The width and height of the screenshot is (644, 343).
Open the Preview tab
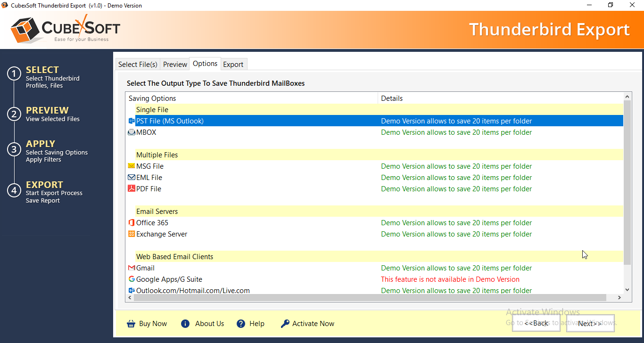[175, 65]
